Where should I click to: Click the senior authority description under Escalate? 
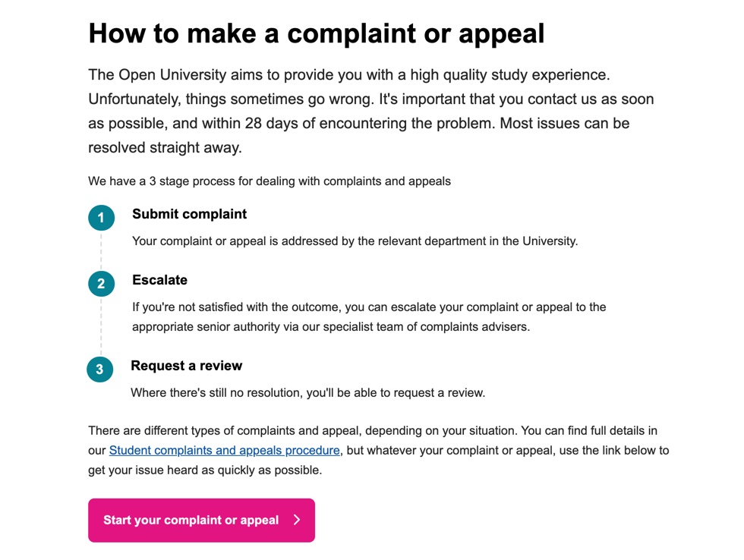click(369, 317)
